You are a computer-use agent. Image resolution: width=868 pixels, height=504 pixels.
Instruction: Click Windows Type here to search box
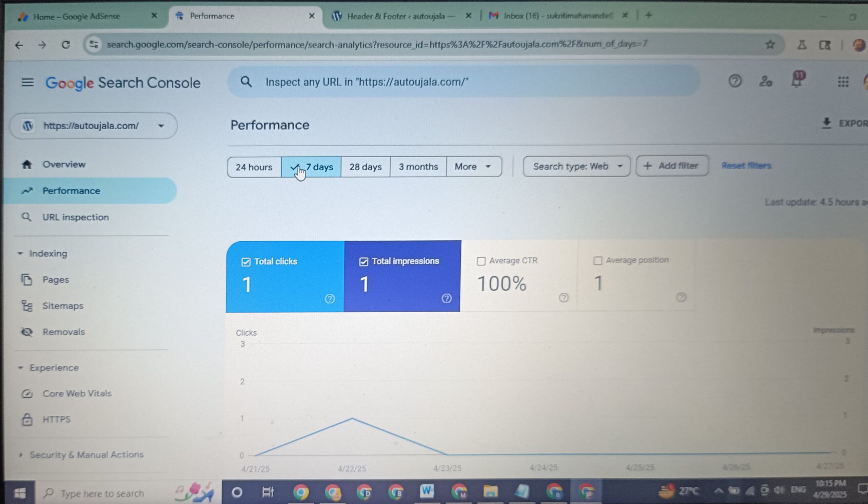pos(128,493)
